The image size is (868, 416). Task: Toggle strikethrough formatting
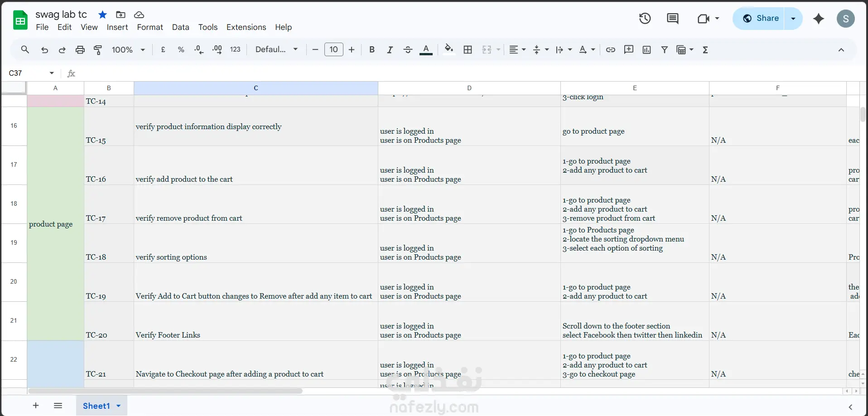[408, 50]
